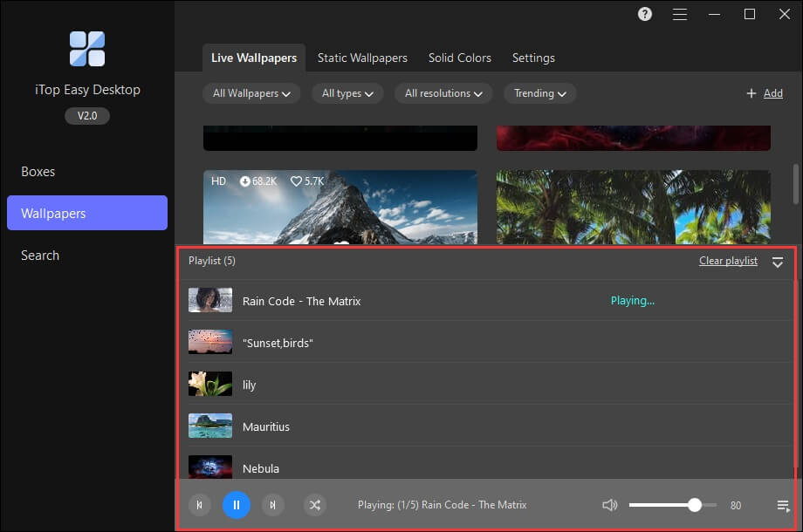Click the wallpaper list scrollbar

pos(795,184)
